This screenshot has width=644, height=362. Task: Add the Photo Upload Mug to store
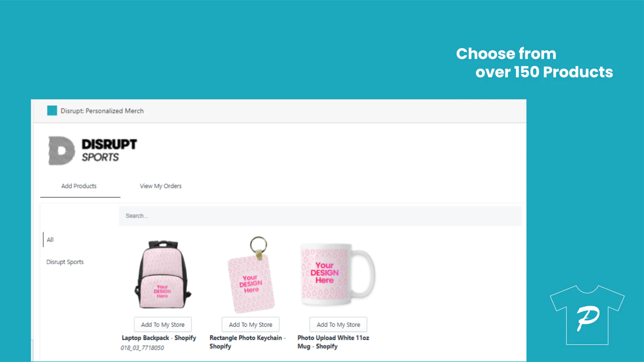[338, 325]
